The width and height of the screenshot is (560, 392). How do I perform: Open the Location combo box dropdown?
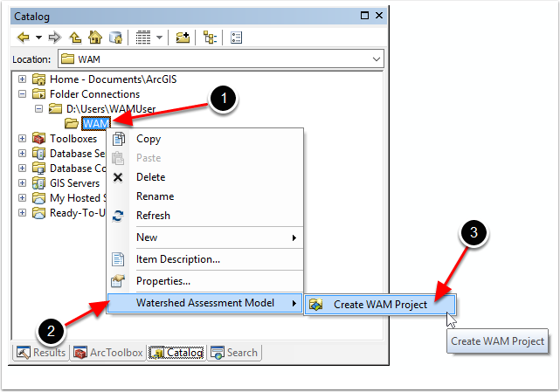pyautogui.click(x=377, y=58)
